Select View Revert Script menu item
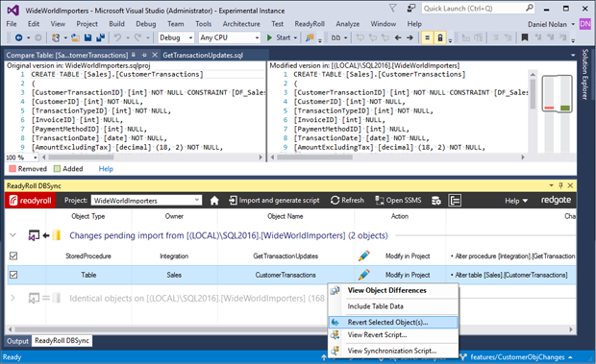Image resolution: width=596 pixels, height=364 pixels. click(x=393, y=335)
